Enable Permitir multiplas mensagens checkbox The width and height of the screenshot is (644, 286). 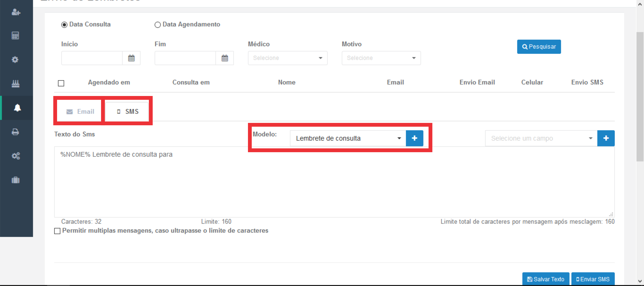[57, 231]
